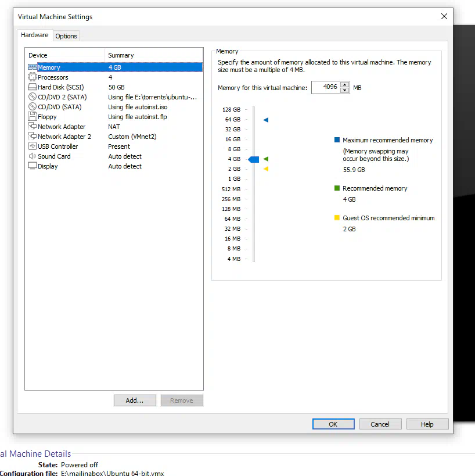Click the Hard Disk (SCSI) icon

[32, 87]
